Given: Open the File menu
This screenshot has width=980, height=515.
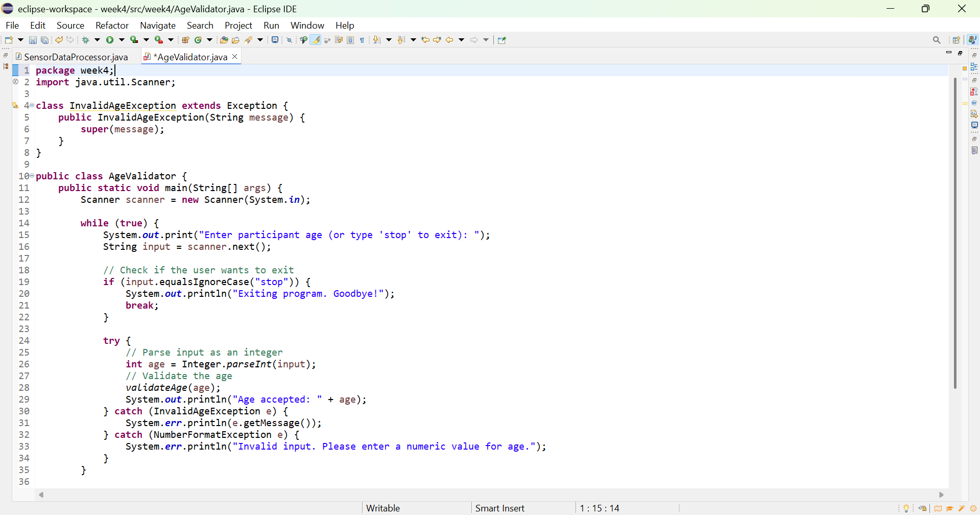Looking at the screenshot, I should coord(12,26).
